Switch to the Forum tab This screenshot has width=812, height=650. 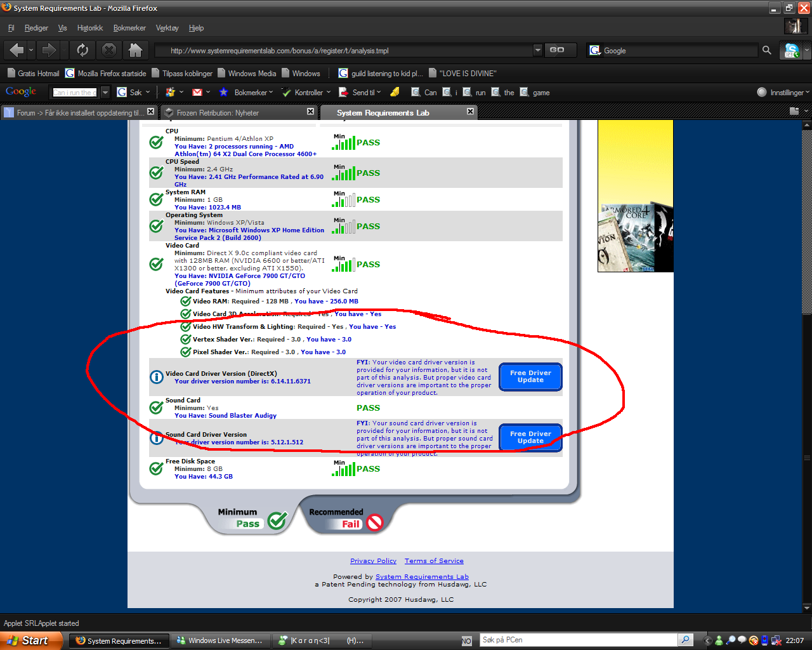click(x=79, y=112)
